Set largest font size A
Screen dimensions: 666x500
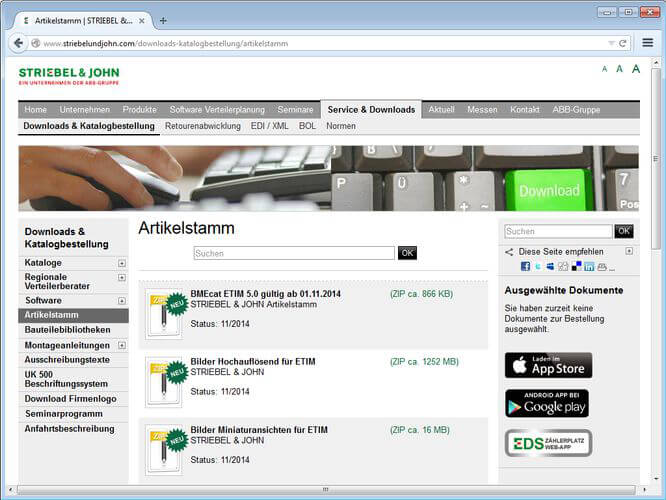click(635, 69)
